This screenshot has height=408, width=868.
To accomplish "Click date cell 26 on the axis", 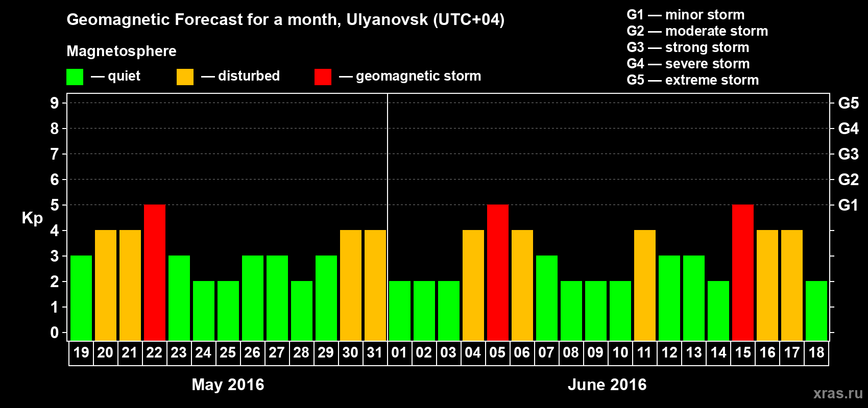I will [x=253, y=353].
